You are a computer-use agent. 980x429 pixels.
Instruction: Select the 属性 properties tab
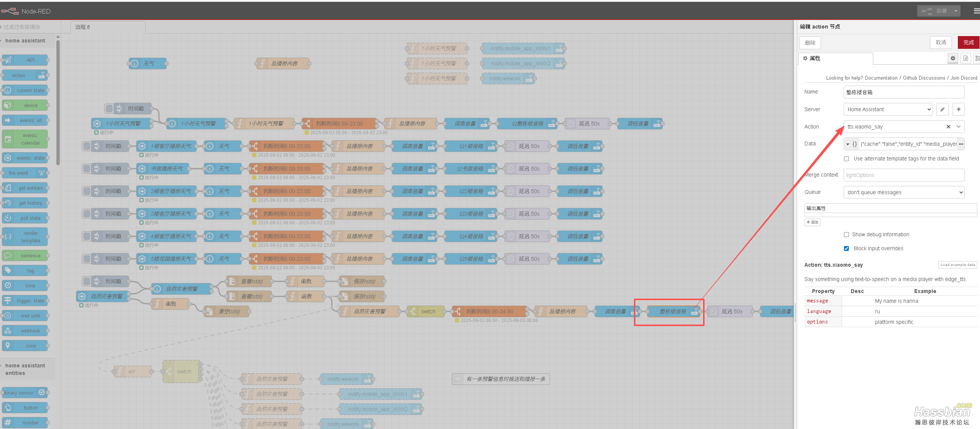point(835,58)
